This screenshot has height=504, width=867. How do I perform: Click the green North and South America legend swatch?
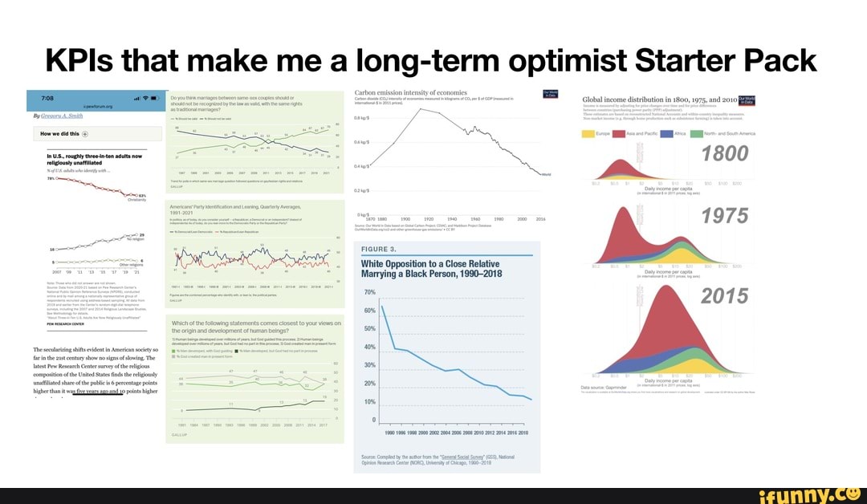pyautogui.click(x=697, y=133)
